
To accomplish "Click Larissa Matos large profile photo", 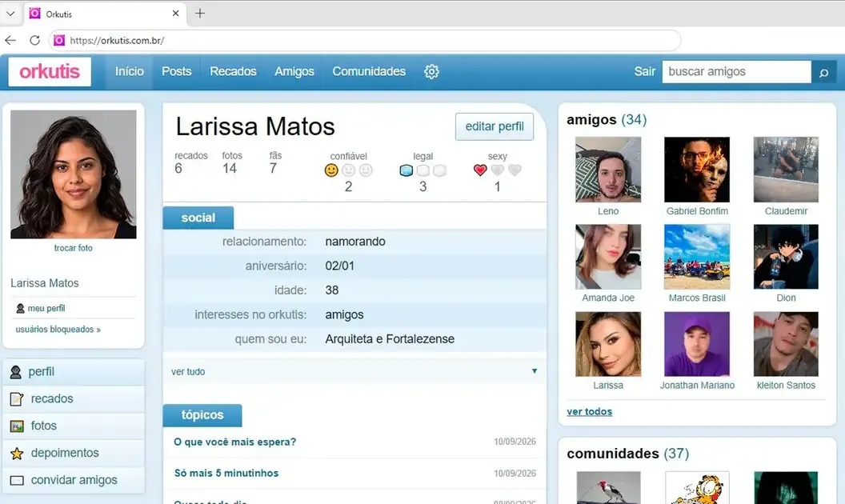I will 74,174.
